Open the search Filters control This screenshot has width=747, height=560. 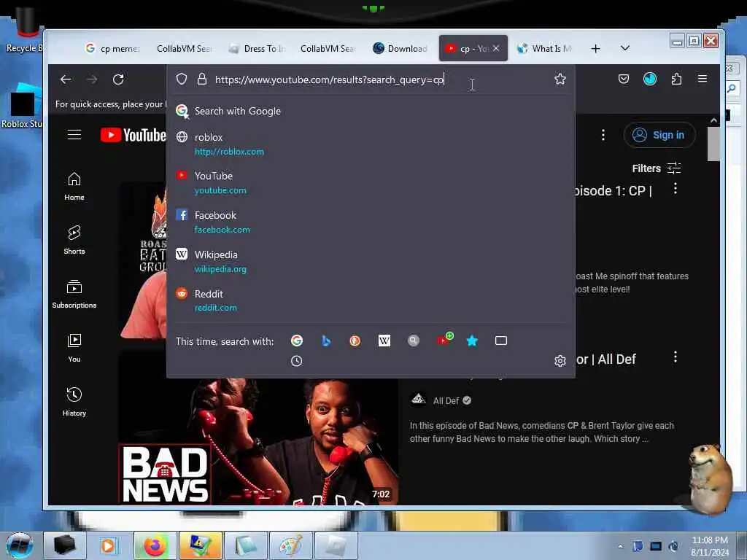pos(656,168)
